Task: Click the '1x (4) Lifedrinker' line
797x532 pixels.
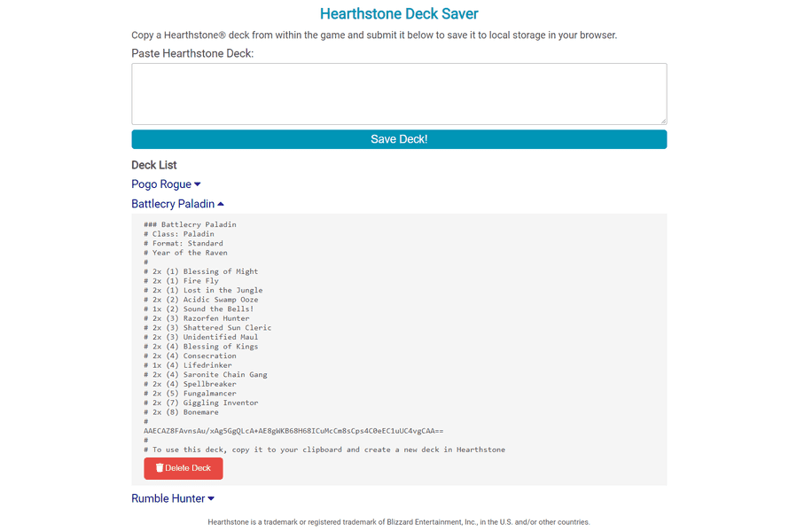Action: click(188, 365)
